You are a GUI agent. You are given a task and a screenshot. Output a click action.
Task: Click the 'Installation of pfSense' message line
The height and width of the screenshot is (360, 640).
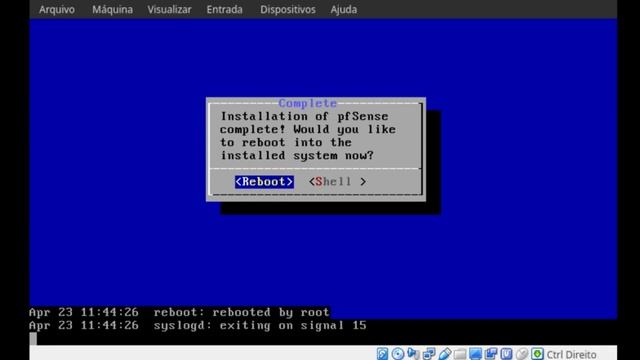point(304,116)
